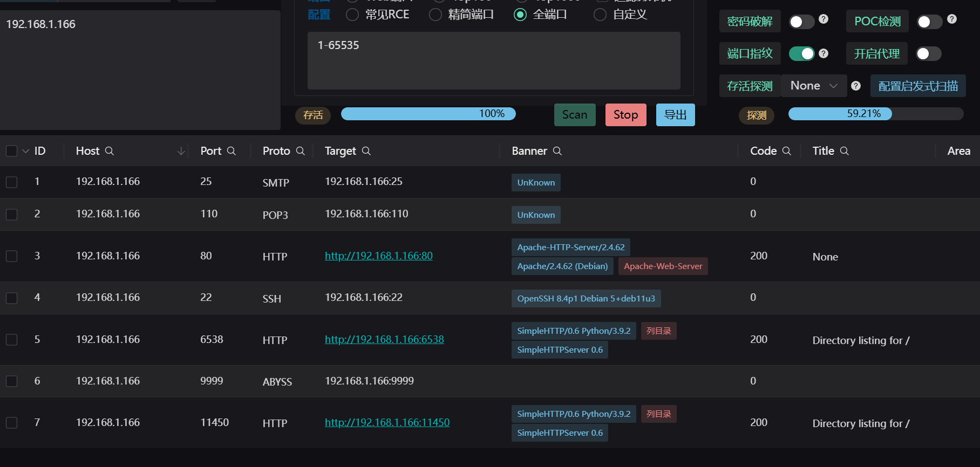
Task: Enable the POC检测 switch
Action: (929, 22)
